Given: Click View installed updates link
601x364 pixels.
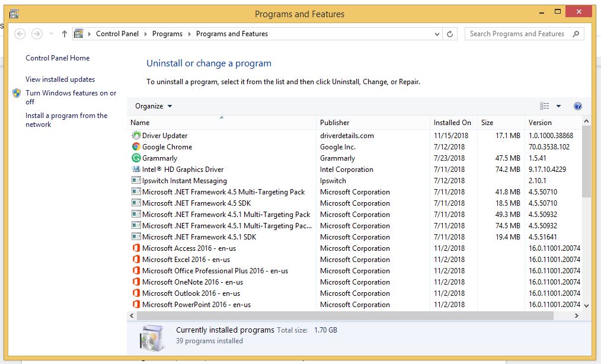Looking at the screenshot, I should (x=60, y=79).
